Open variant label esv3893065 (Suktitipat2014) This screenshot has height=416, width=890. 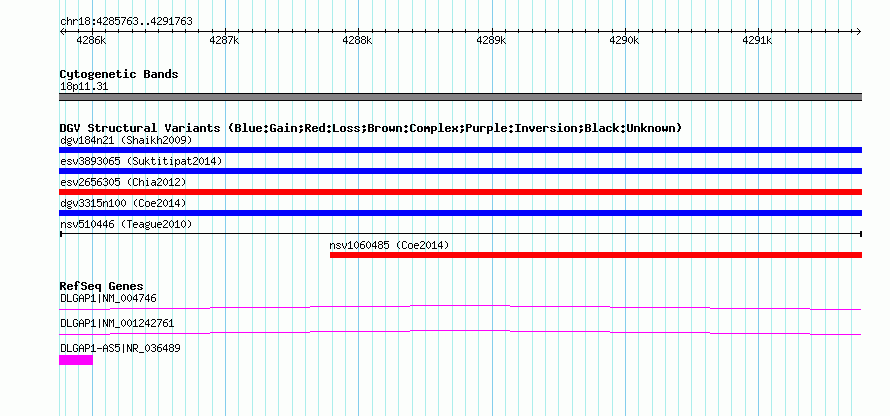[141, 161]
